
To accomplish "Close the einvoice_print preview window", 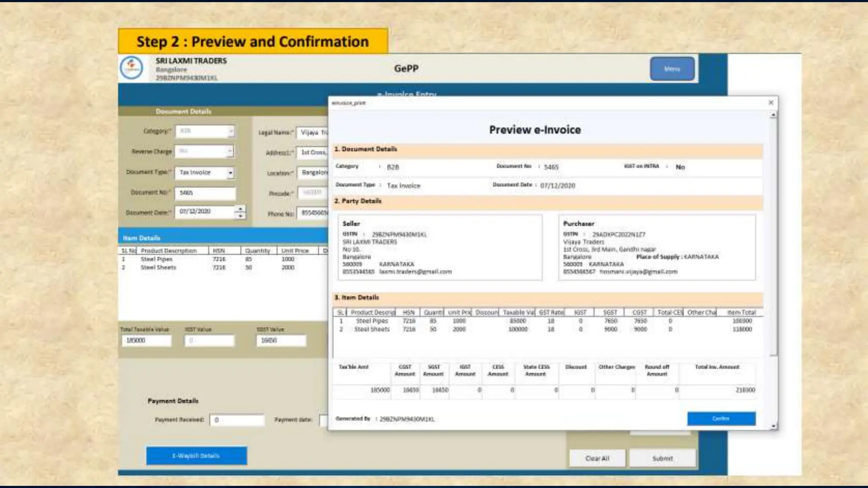I will click(771, 103).
